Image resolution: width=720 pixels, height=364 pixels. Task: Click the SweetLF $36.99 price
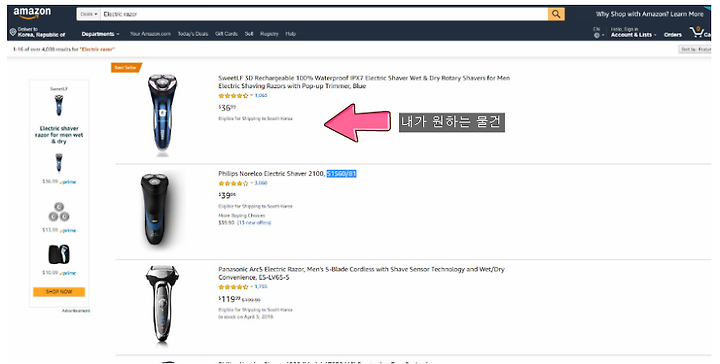click(227, 108)
